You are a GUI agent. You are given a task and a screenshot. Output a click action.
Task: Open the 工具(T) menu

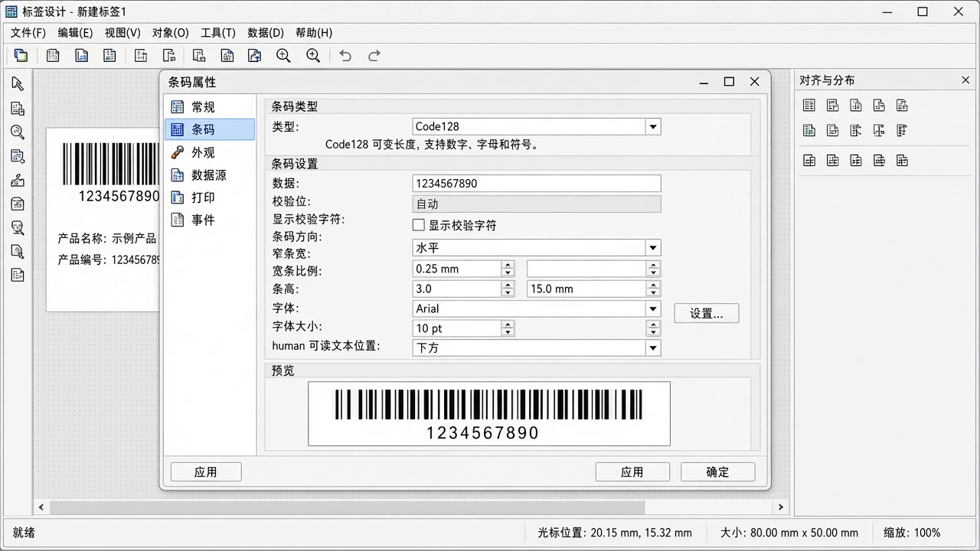(218, 33)
